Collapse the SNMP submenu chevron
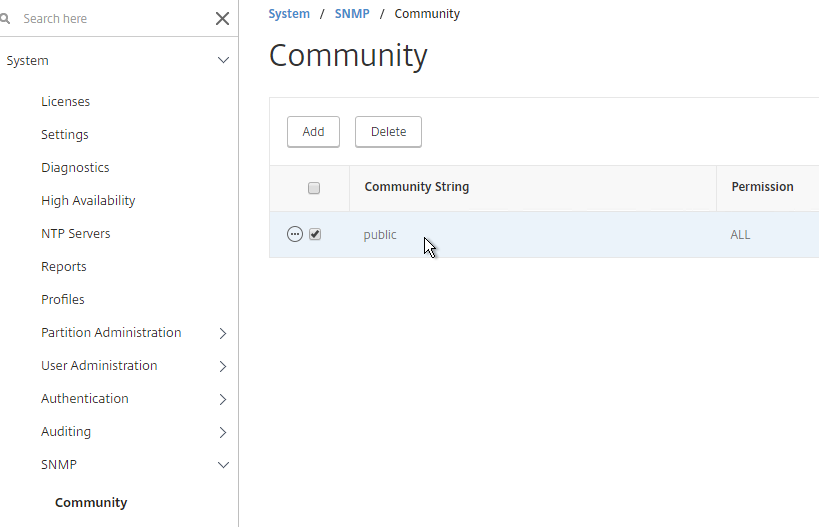The width and height of the screenshot is (819, 527). (223, 465)
